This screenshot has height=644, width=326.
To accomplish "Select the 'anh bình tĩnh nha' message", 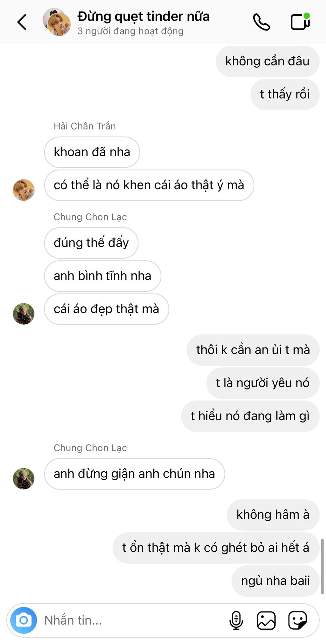I will pos(103,276).
